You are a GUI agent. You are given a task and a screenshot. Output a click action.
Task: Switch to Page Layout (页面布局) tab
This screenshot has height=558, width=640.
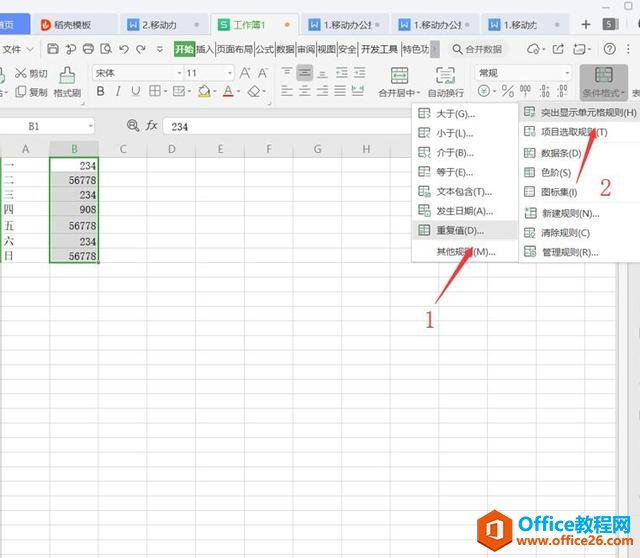pyautogui.click(x=234, y=49)
